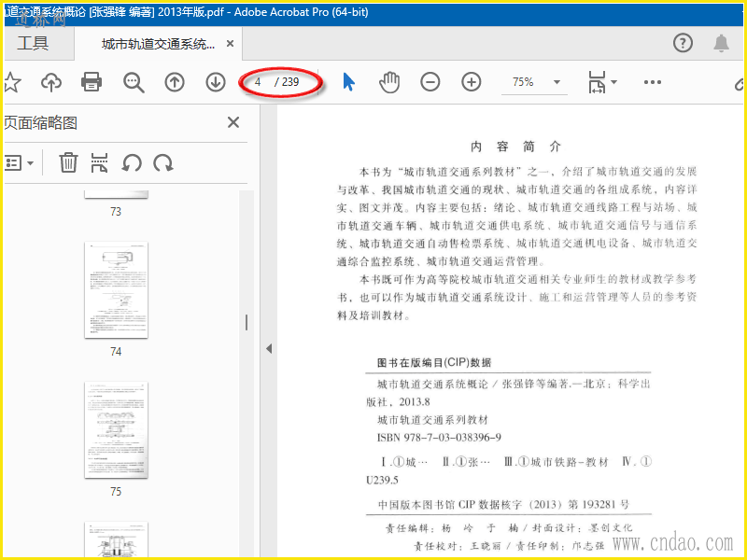Image resolution: width=747 pixels, height=560 pixels.
Task: Open thumbnail panel options menu
Action: pyautogui.click(x=19, y=162)
